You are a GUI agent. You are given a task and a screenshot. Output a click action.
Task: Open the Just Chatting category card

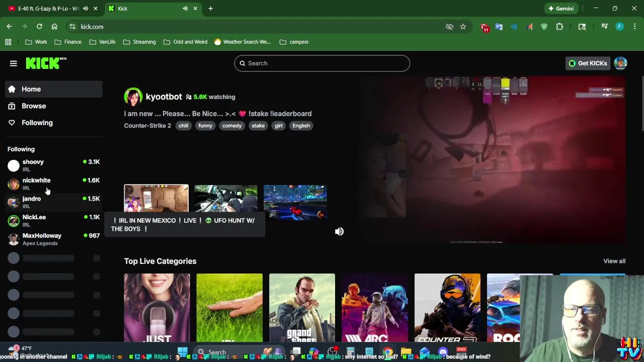(x=157, y=308)
